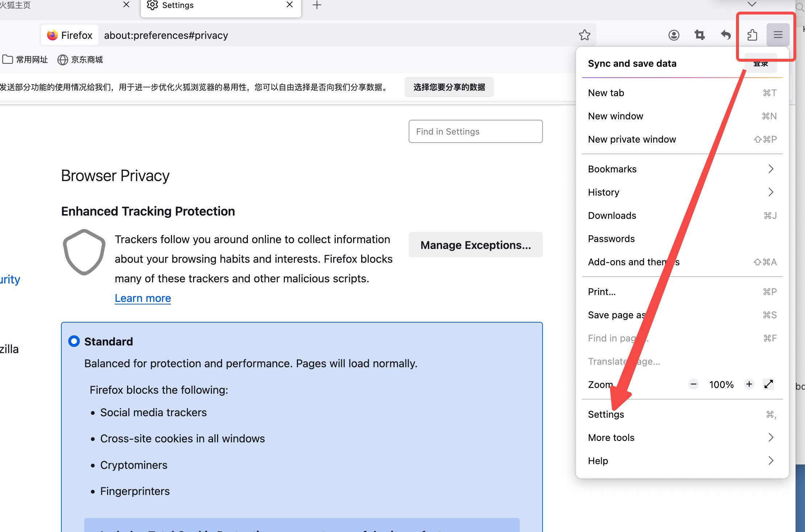Select New private window menu item
805x532 pixels.
(x=632, y=139)
